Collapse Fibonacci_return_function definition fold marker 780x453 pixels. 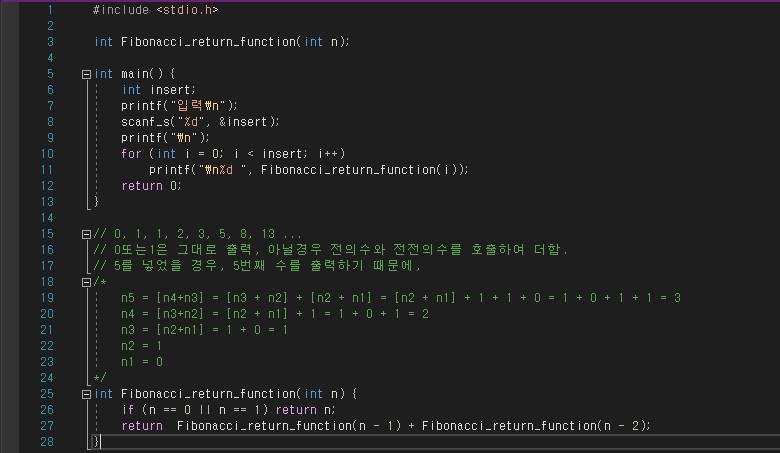(x=86, y=394)
